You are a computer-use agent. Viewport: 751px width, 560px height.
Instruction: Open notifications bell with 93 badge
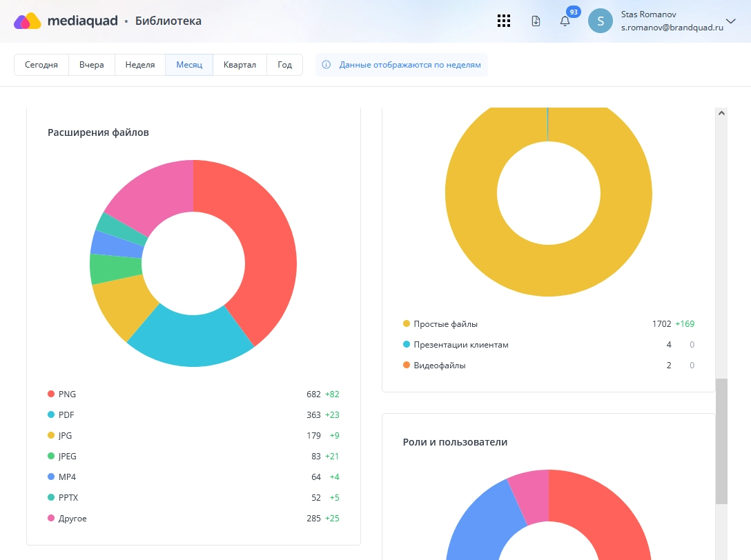click(x=565, y=21)
